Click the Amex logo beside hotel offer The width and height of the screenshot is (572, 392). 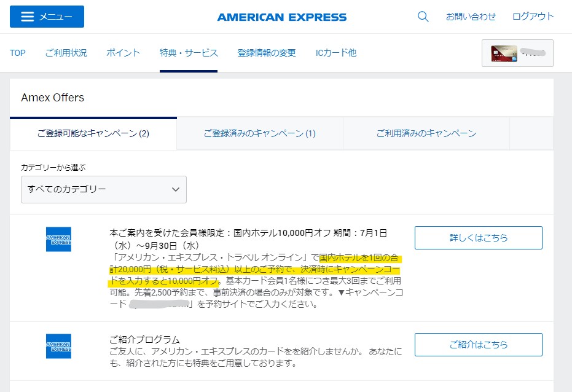coord(58,240)
